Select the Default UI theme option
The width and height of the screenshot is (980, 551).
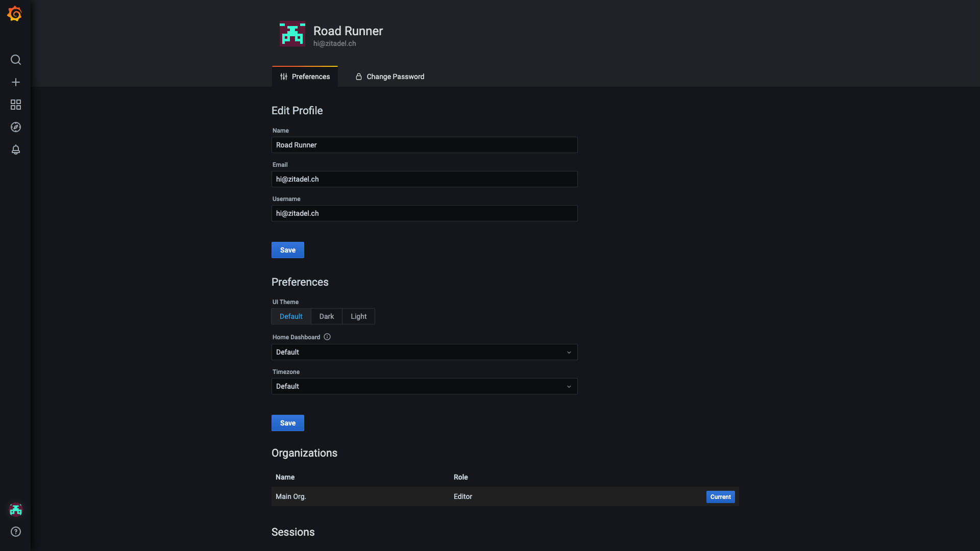click(x=291, y=316)
